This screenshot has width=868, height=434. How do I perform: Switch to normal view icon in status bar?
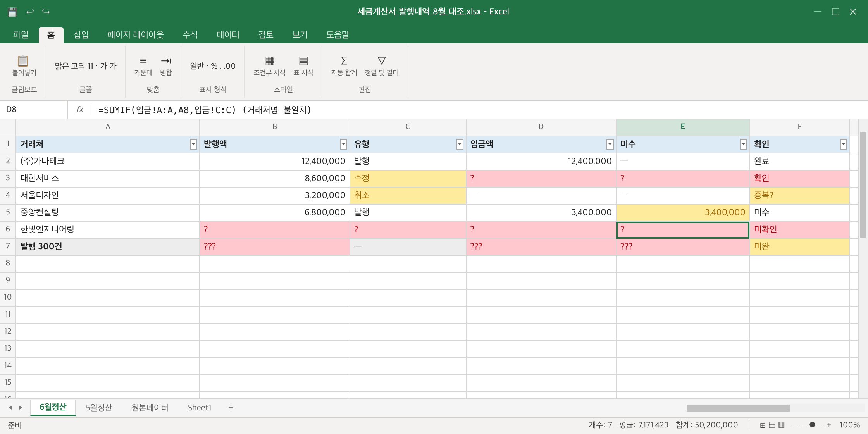(763, 425)
